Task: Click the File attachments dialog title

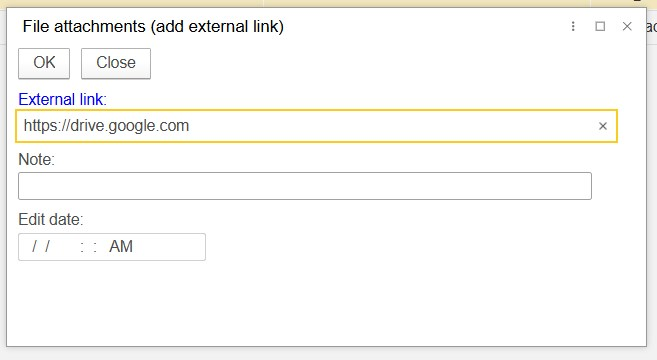Action: 153,26
